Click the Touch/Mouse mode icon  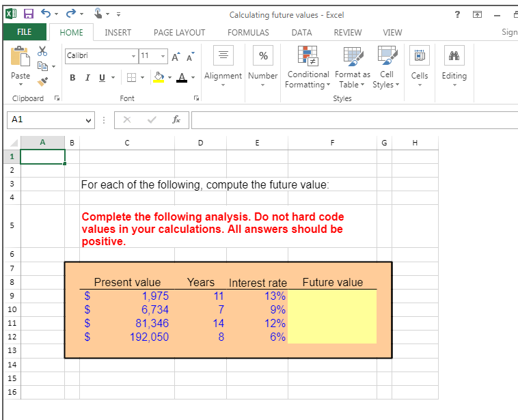(x=98, y=14)
